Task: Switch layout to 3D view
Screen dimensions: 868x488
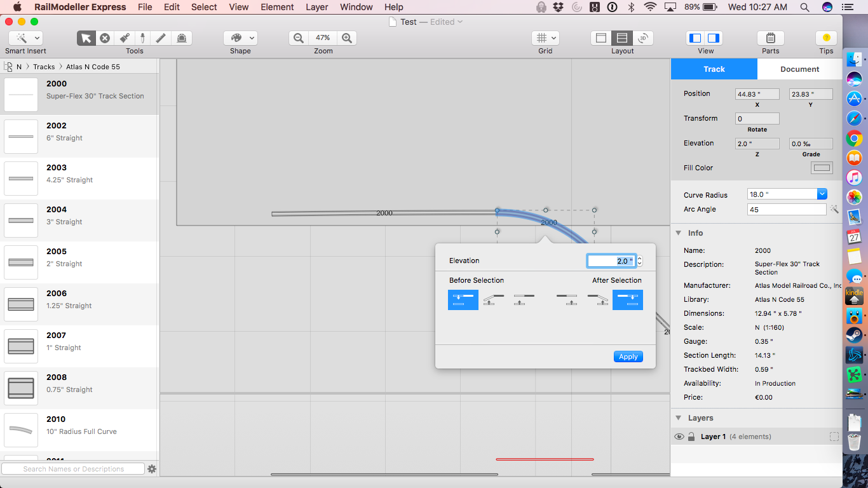Action: coord(643,38)
